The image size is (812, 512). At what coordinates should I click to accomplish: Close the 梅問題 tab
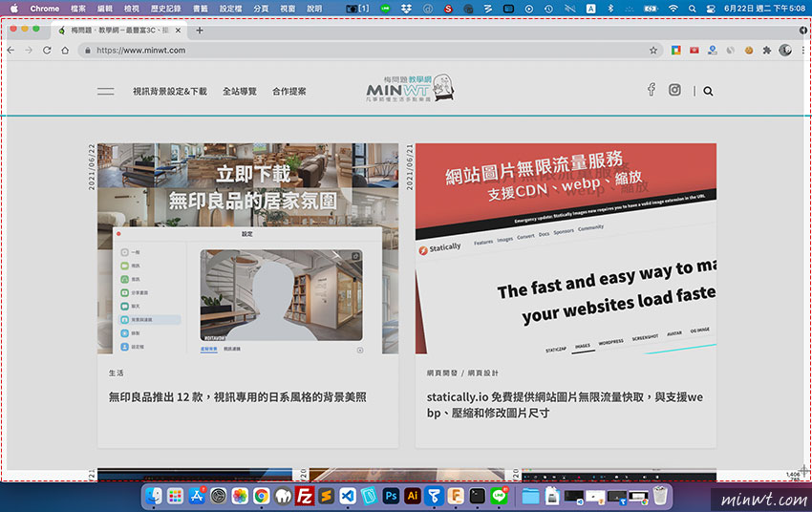coord(178,31)
